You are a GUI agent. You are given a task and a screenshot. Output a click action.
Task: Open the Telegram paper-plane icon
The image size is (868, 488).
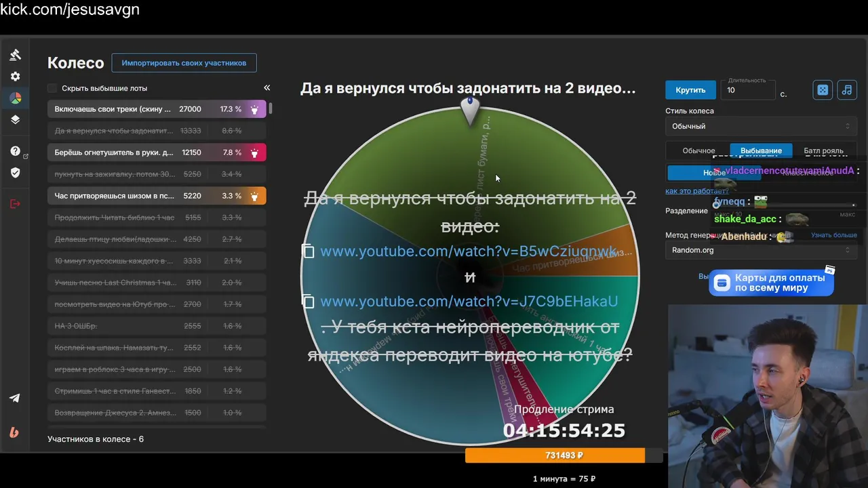point(15,398)
